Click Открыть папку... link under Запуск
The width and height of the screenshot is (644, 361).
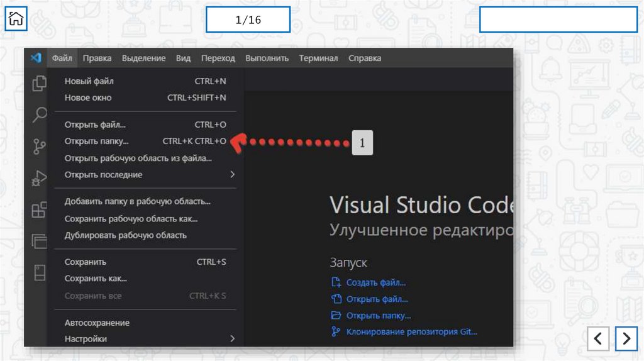(x=379, y=316)
